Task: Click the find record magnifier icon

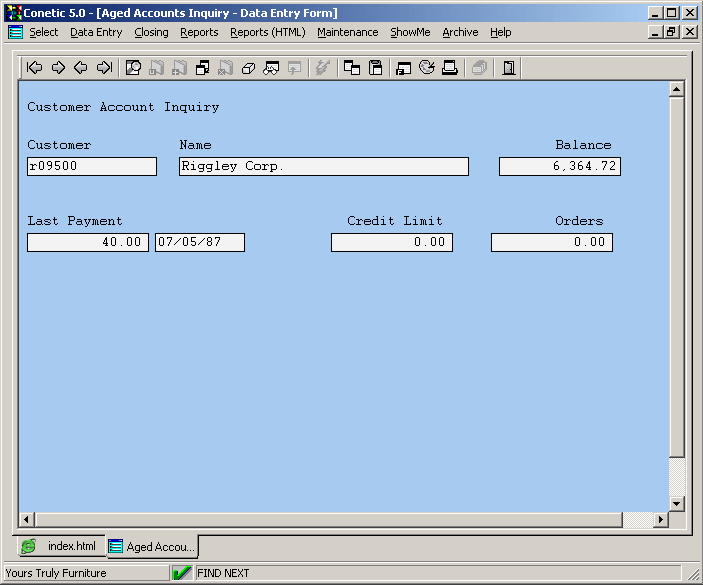Action: click(133, 68)
